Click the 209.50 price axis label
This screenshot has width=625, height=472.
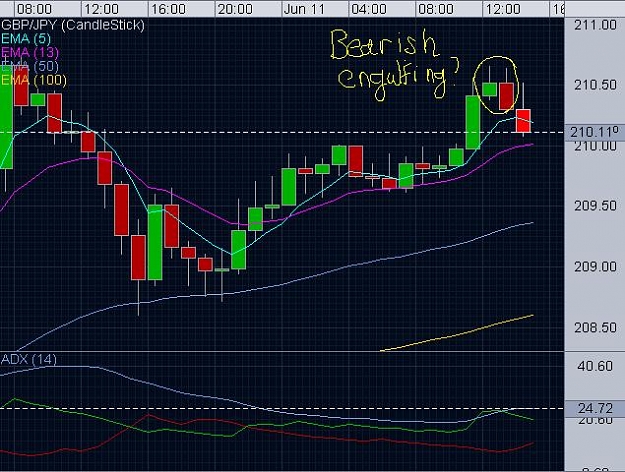point(595,206)
